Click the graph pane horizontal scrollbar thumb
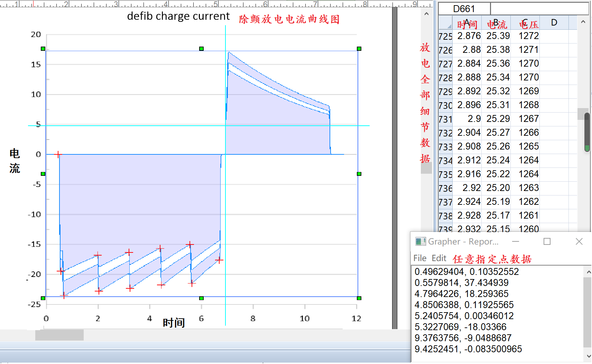 59,335
